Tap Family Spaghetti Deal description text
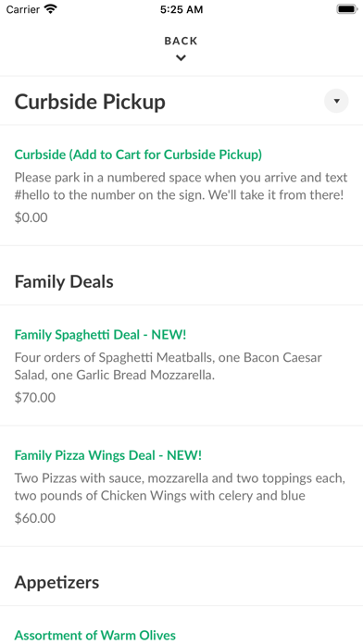 [169, 365]
